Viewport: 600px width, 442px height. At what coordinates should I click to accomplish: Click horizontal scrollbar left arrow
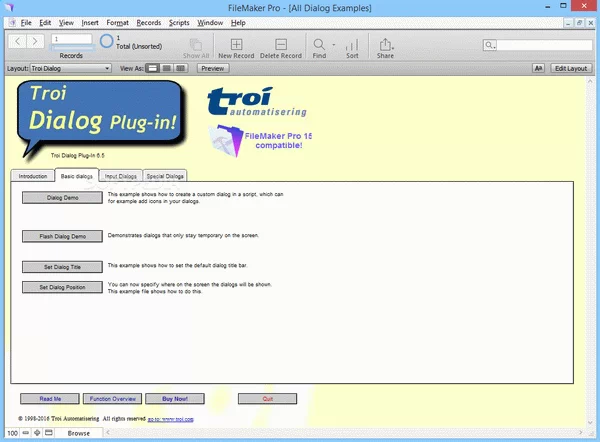click(108, 433)
